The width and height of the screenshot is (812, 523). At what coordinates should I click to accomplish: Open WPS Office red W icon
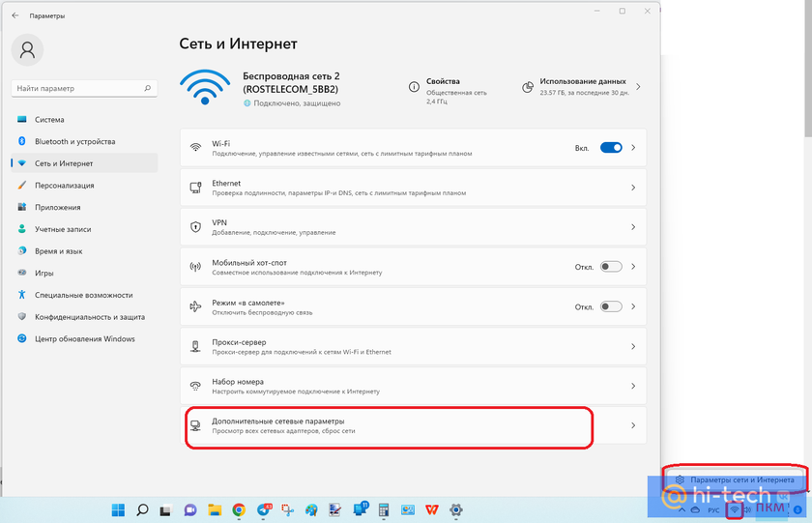click(432, 510)
